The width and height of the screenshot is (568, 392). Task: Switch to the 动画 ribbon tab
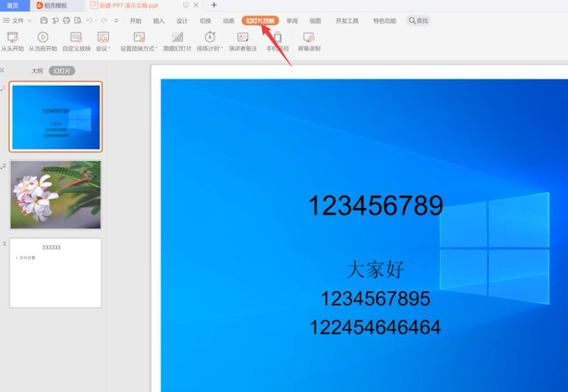[228, 21]
